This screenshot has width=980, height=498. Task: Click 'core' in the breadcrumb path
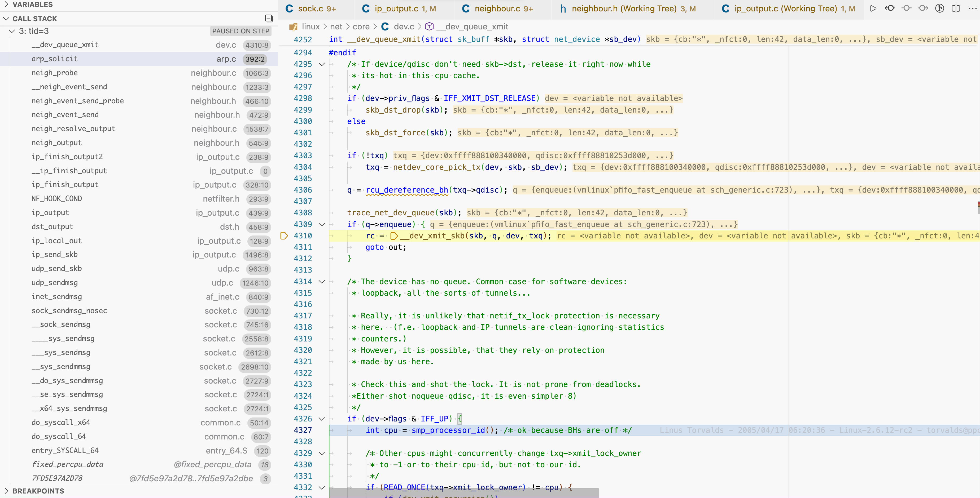tap(361, 26)
